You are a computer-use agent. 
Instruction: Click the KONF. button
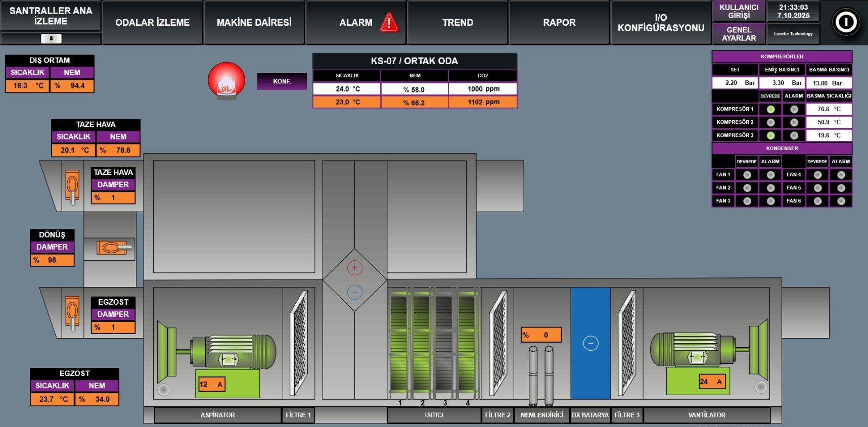click(282, 81)
